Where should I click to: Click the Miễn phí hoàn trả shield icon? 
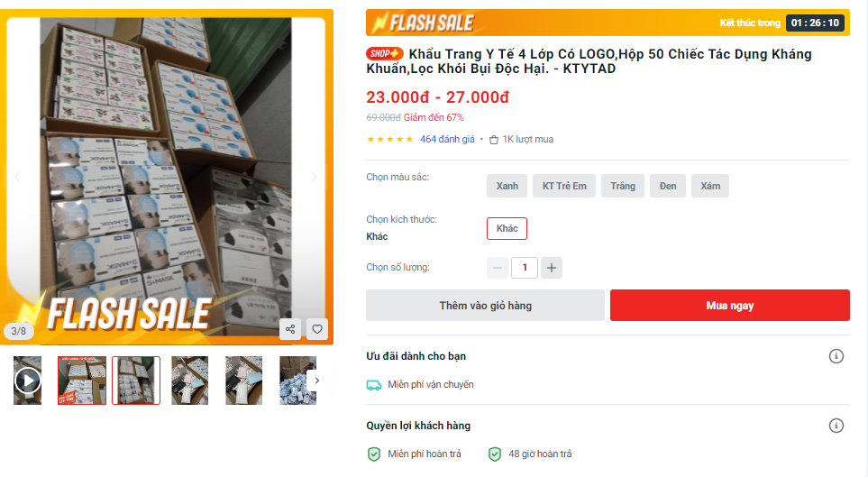pyautogui.click(x=374, y=454)
